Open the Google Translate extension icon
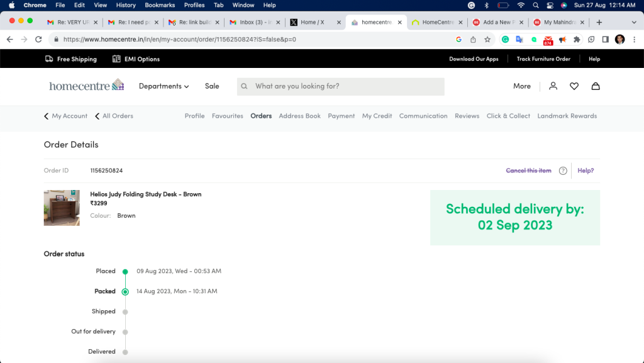 click(519, 40)
